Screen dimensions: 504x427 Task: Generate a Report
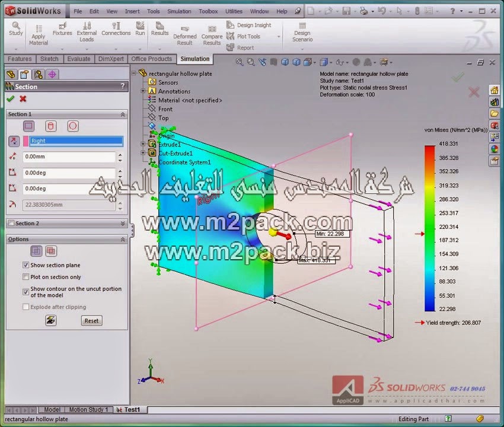[x=240, y=47]
